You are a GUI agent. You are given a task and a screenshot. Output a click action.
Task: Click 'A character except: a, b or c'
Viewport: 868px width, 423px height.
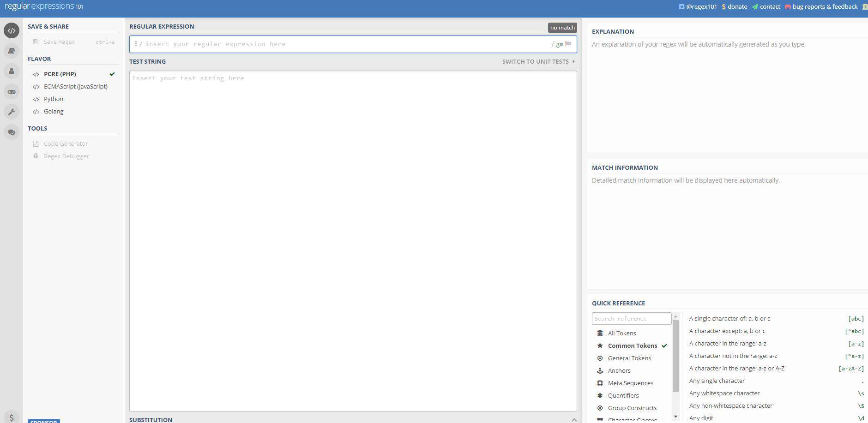click(x=776, y=331)
